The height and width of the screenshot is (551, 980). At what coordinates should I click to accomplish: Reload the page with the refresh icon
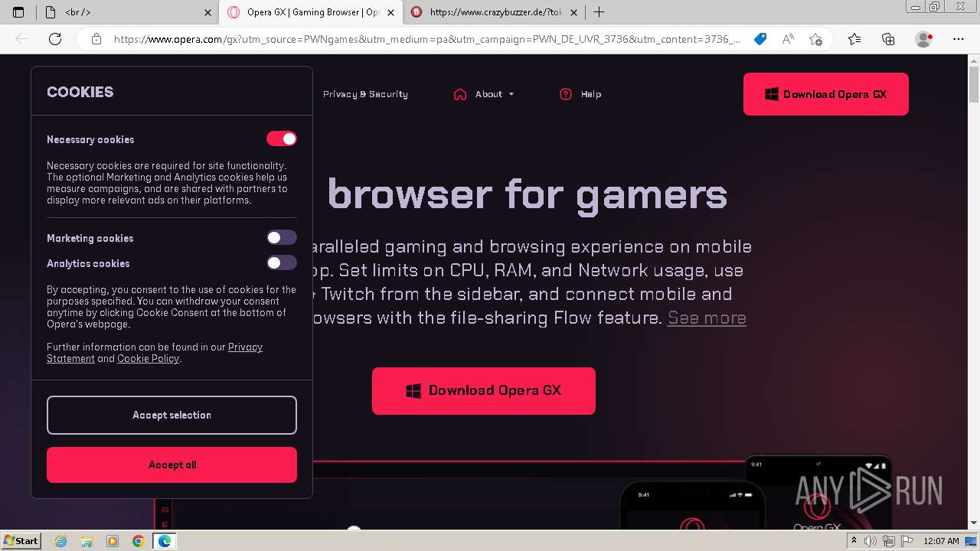click(x=55, y=39)
